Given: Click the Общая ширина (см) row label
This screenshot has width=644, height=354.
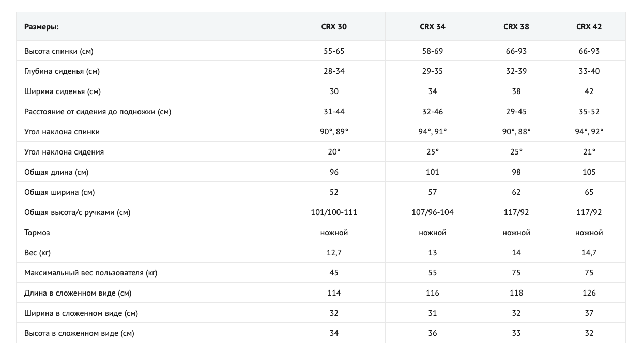Looking at the screenshot, I should click(x=59, y=192).
